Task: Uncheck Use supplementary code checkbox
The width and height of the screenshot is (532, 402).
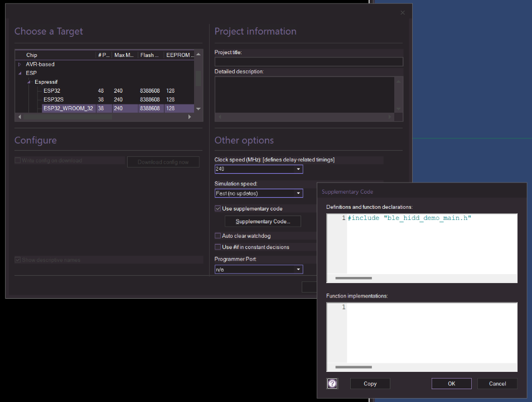Action: 218,208
